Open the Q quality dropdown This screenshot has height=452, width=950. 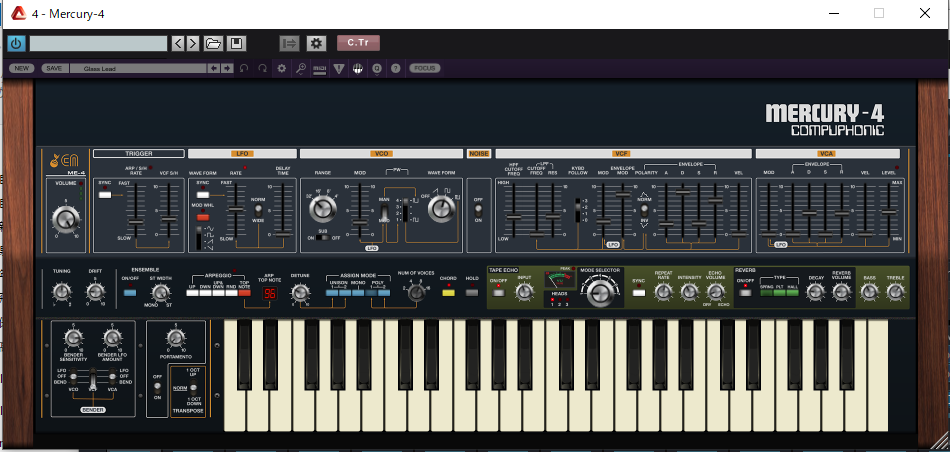click(377, 69)
